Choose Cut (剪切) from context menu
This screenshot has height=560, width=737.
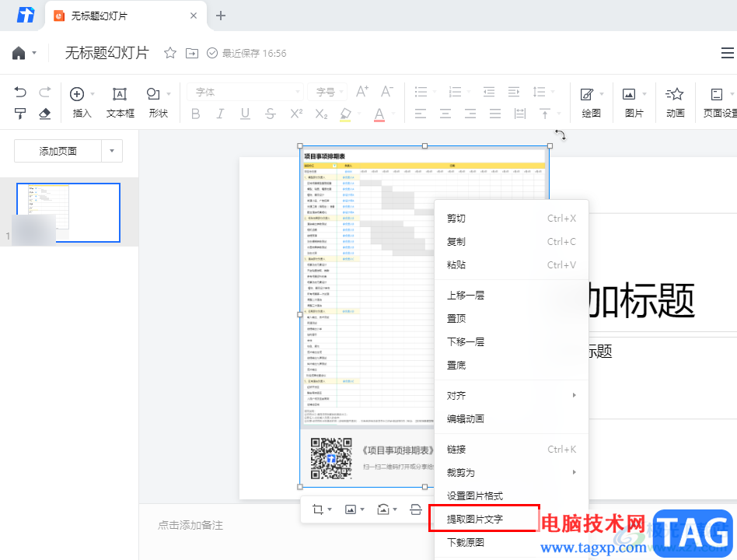[512, 219]
